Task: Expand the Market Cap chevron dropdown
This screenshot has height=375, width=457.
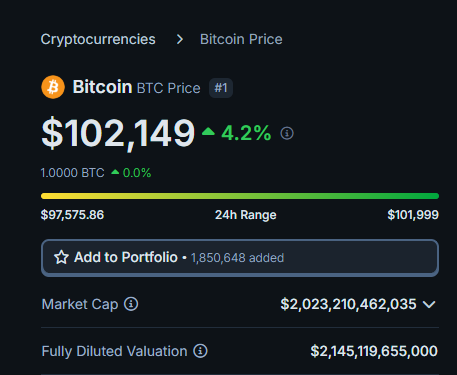Action: [429, 304]
